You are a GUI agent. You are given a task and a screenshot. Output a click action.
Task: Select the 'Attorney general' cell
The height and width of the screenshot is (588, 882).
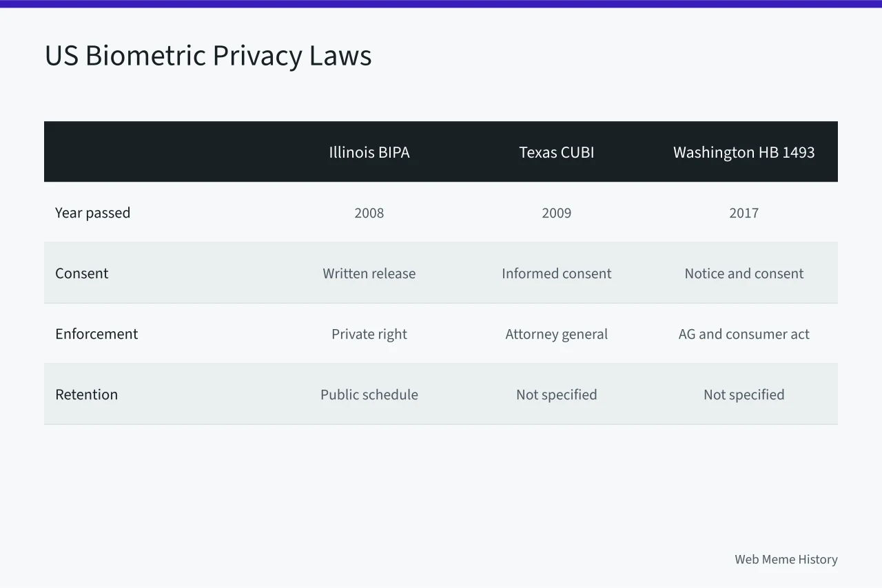pyautogui.click(x=557, y=334)
